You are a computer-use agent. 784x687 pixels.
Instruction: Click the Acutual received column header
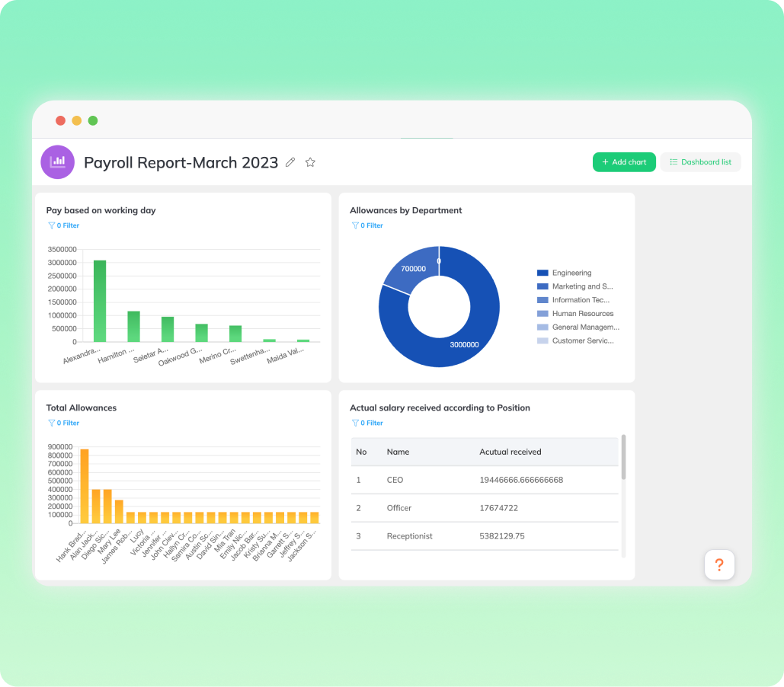click(x=510, y=452)
